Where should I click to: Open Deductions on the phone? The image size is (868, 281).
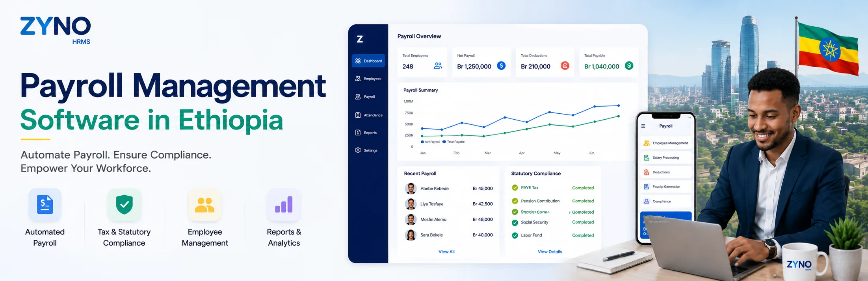pyautogui.click(x=666, y=172)
